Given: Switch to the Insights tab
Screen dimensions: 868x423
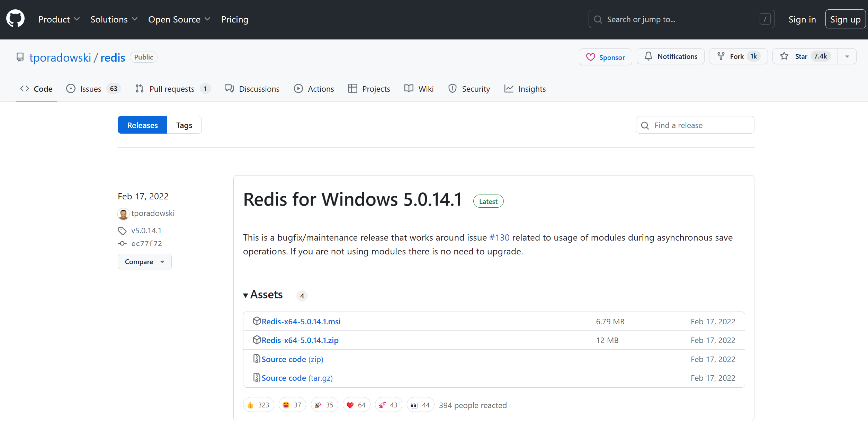Looking at the screenshot, I should point(525,89).
